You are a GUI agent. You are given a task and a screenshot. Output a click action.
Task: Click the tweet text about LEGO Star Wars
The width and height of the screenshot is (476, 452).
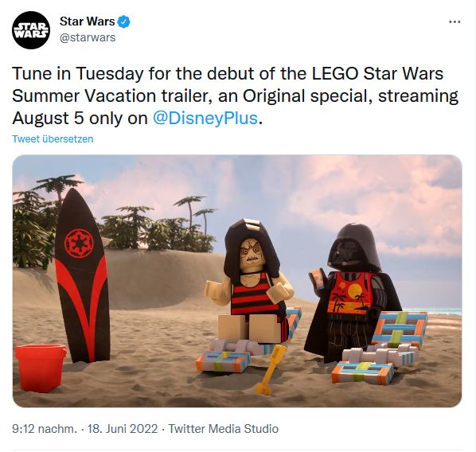pos(236,95)
